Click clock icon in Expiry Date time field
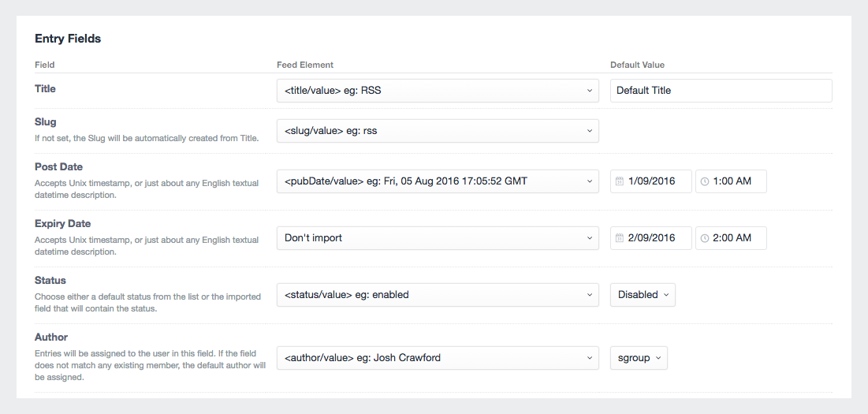 click(x=704, y=238)
